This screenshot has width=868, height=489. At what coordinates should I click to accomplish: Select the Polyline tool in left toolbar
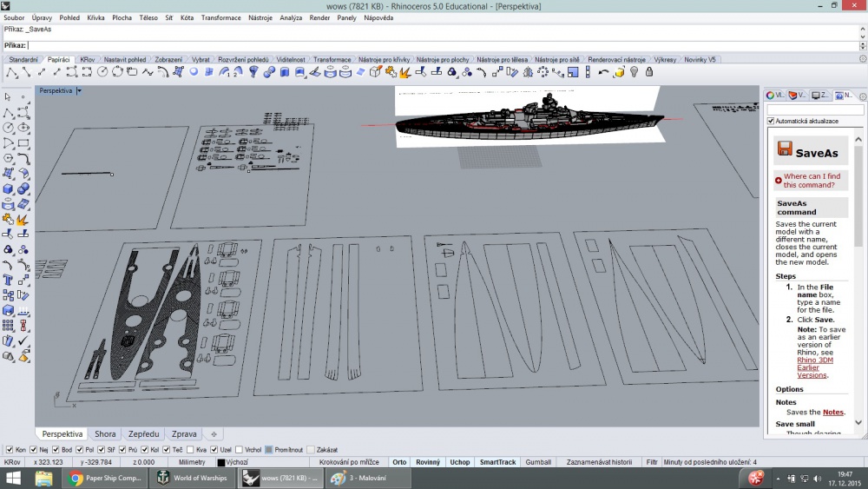click(8, 113)
